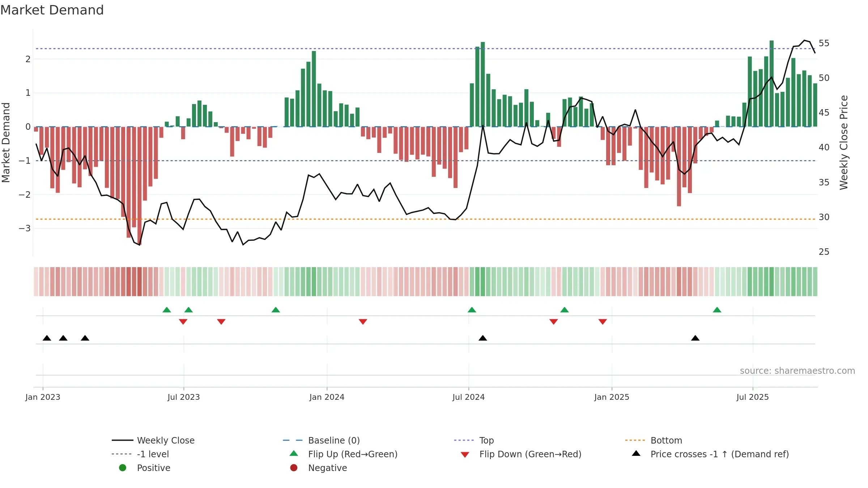Viewport: 868px width, 488px height.
Task: Click the last green flip-up marker in mid-2025
Action: pos(717,310)
